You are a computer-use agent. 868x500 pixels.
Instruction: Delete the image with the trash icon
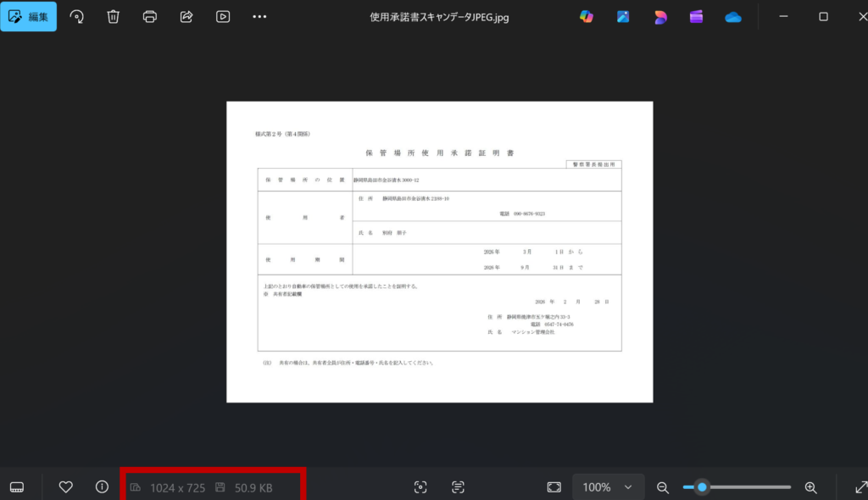[x=114, y=16]
